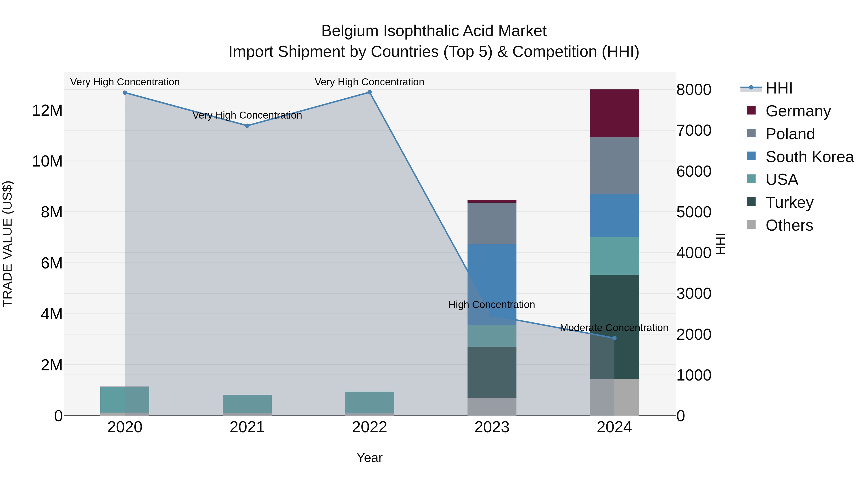Toggle South Korea legend entry
Screen dimensions: 868x488
pos(800,157)
